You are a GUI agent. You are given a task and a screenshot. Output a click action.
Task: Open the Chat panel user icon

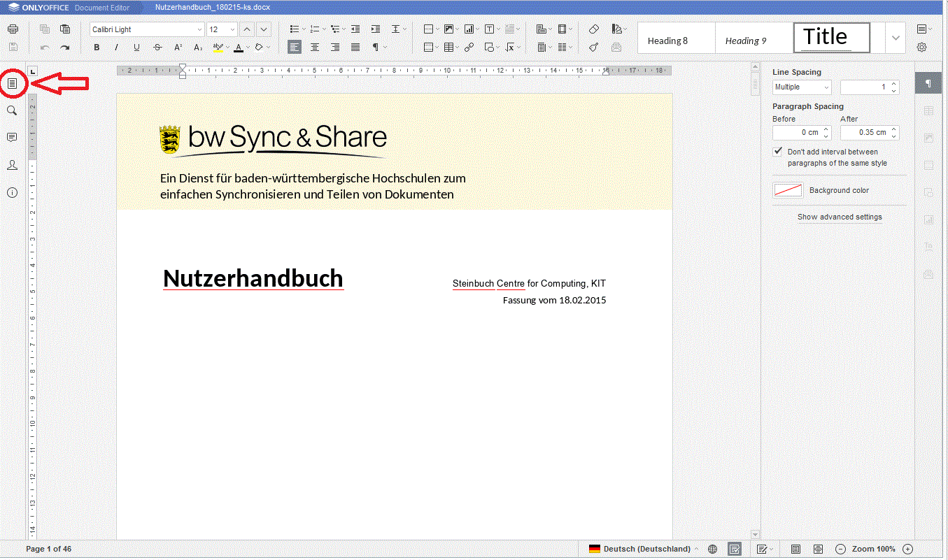12,165
